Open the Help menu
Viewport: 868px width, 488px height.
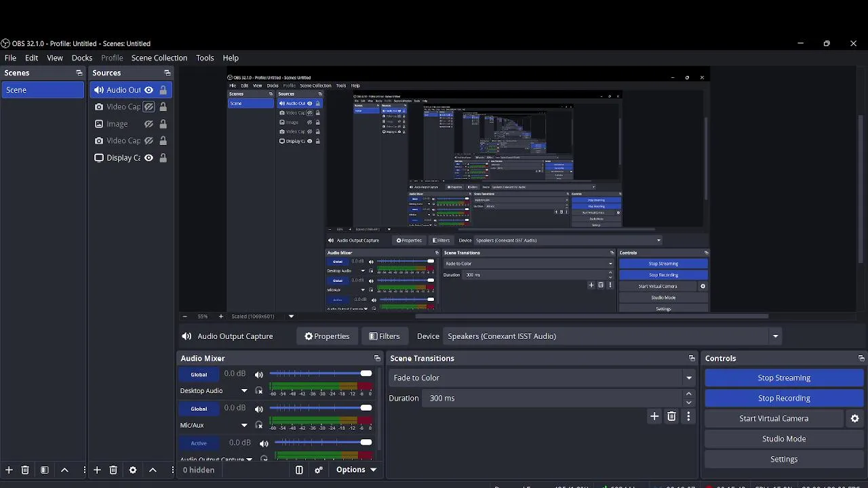(231, 58)
